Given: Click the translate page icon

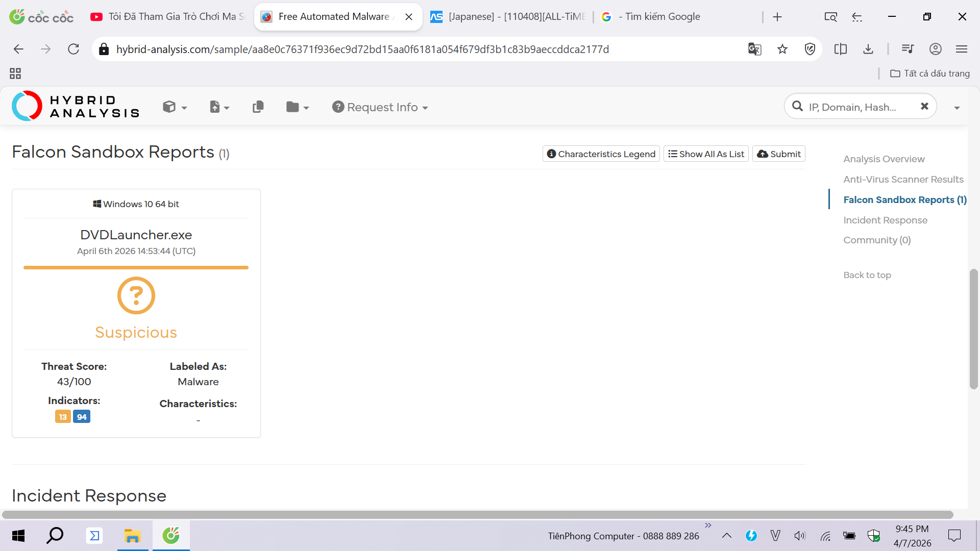Looking at the screenshot, I should click(754, 49).
